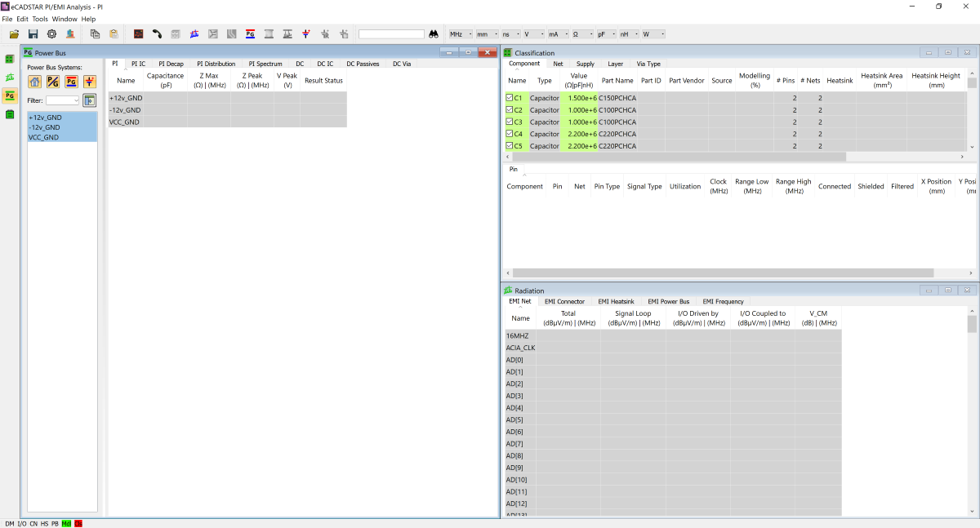
Task: Select the AD[5] net row
Action: coord(673,419)
